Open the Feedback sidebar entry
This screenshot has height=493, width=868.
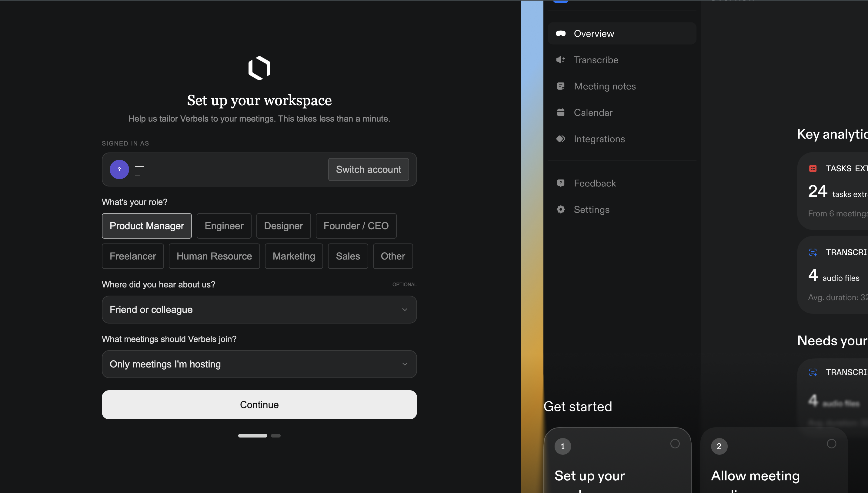622,183
